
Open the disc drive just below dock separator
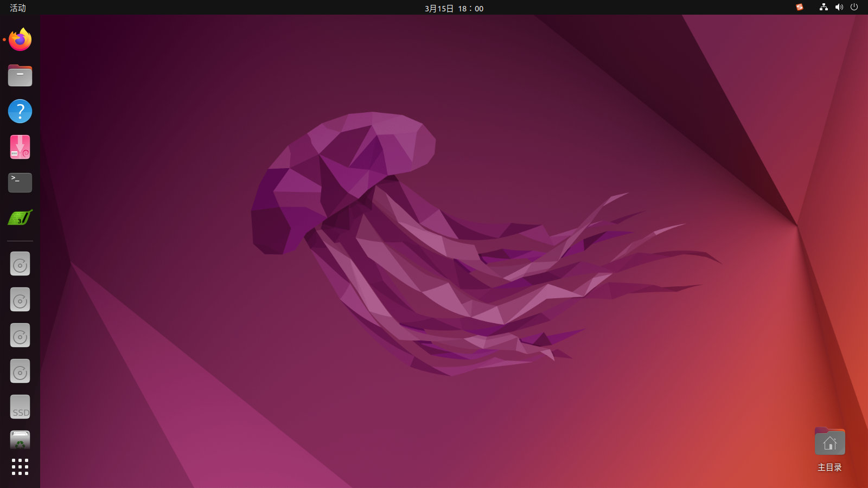20,264
